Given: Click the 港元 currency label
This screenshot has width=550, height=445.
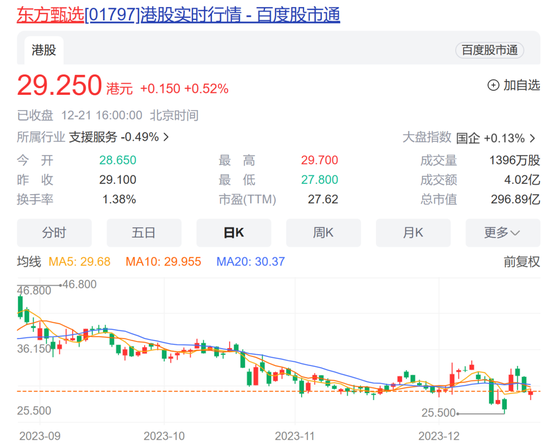Looking at the screenshot, I should [x=120, y=89].
